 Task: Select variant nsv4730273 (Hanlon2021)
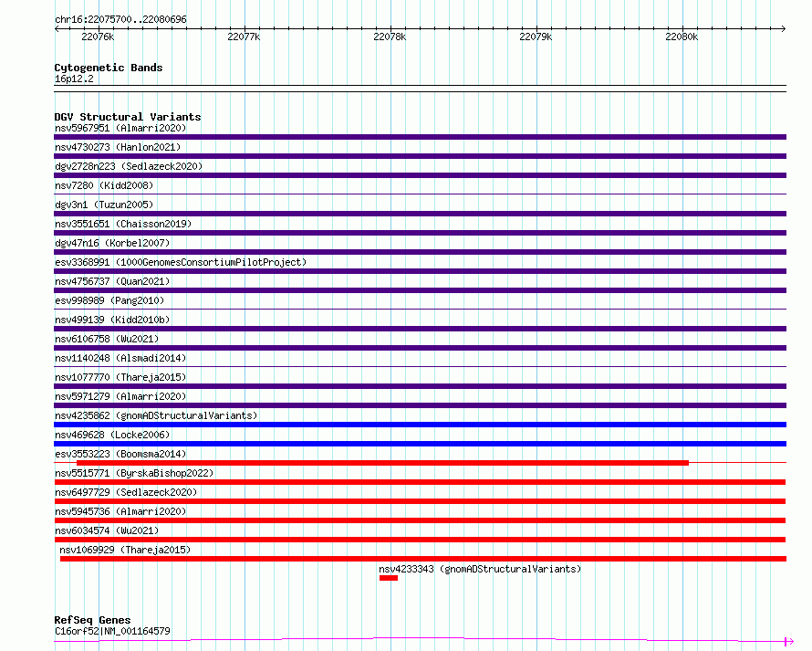(118, 147)
